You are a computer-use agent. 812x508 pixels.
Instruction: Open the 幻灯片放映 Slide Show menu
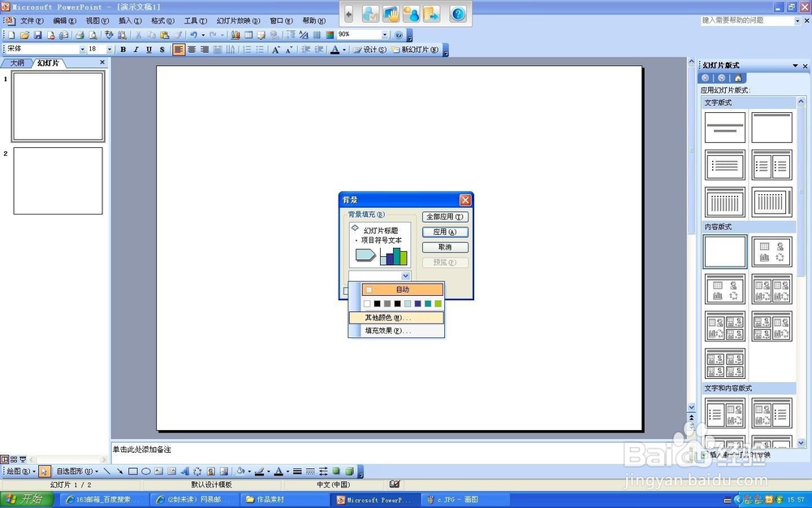click(238, 21)
